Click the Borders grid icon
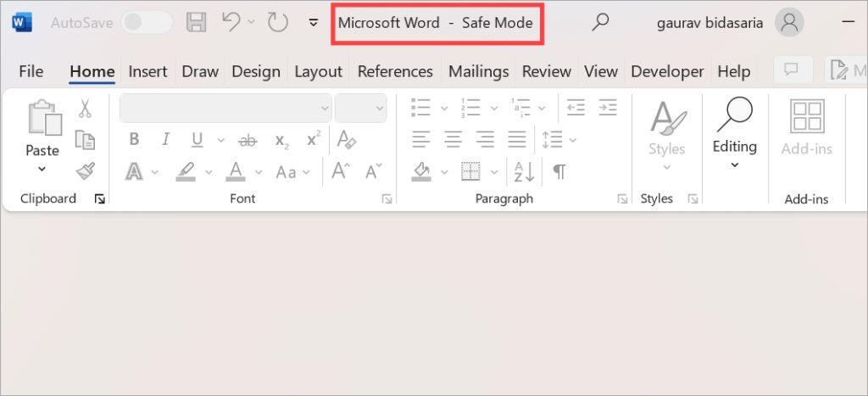The image size is (868, 396). [470, 171]
